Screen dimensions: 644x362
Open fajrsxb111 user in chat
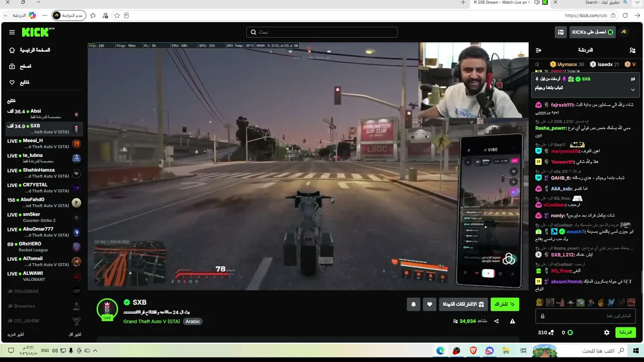click(562, 105)
